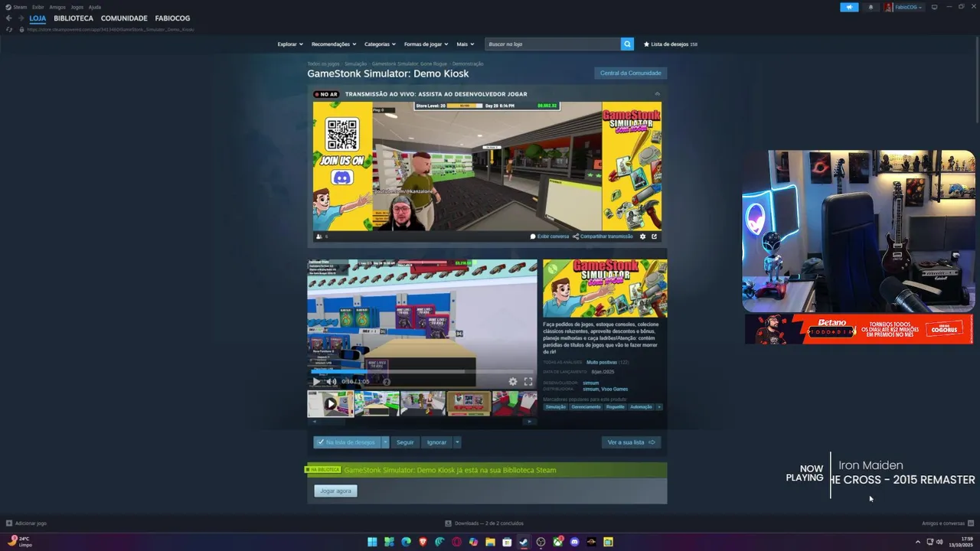This screenshot has width=980, height=551.
Task: Click the Ignorar button
Action: [x=436, y=442]
